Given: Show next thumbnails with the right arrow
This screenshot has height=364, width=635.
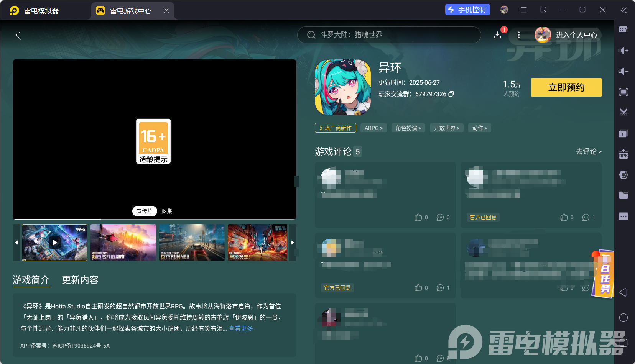Looking at the screenshot, I should click(x=293, y=243).
